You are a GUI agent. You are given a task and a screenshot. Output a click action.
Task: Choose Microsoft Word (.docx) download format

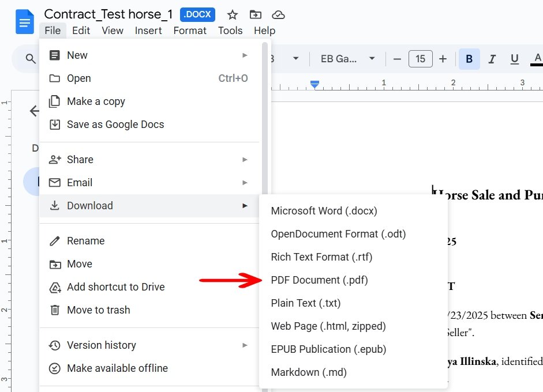coord(324,211)
